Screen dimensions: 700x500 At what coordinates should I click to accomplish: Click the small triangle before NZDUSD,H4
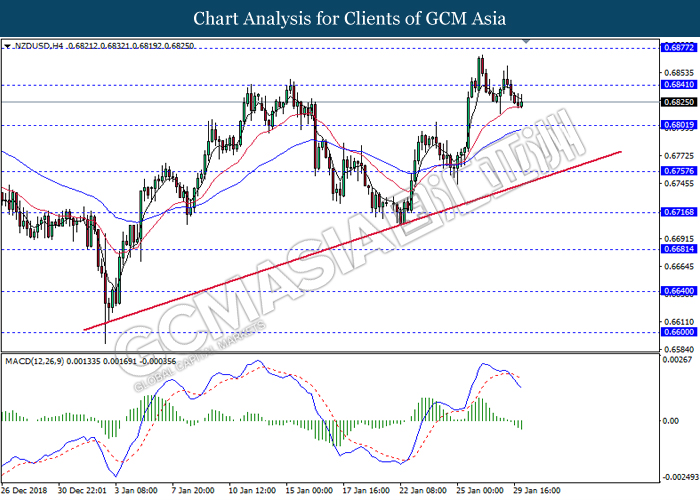[x=7, y=46]
